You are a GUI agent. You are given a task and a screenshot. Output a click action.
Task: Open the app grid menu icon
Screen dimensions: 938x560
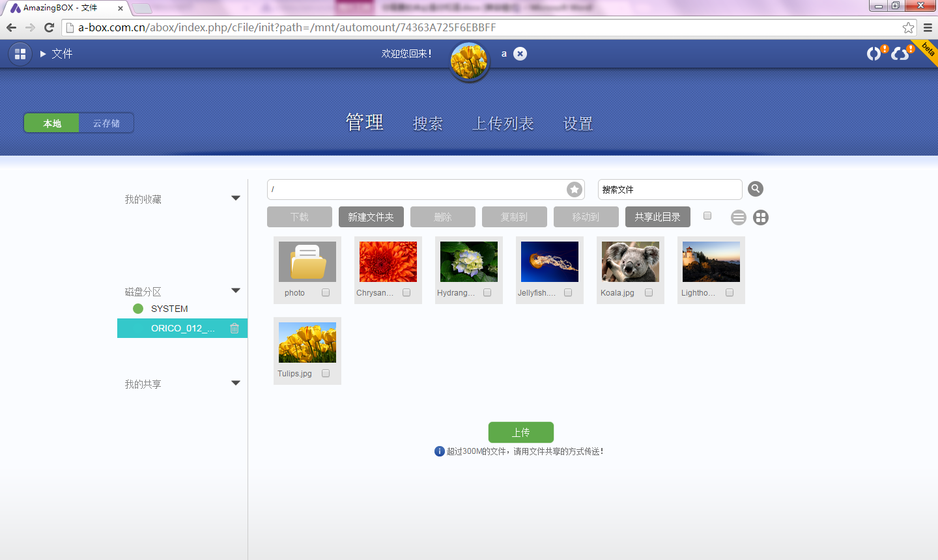point(20,54)
